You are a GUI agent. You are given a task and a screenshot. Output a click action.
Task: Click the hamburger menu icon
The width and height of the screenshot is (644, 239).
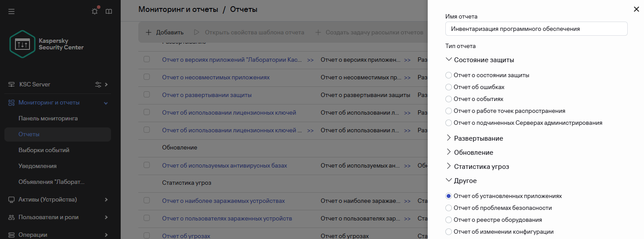click(x=11, y=11)
